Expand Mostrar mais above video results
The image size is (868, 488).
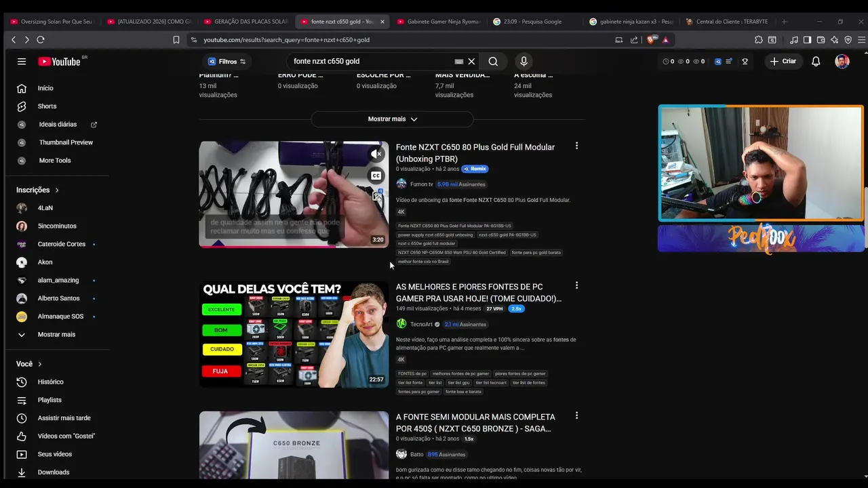392,119
